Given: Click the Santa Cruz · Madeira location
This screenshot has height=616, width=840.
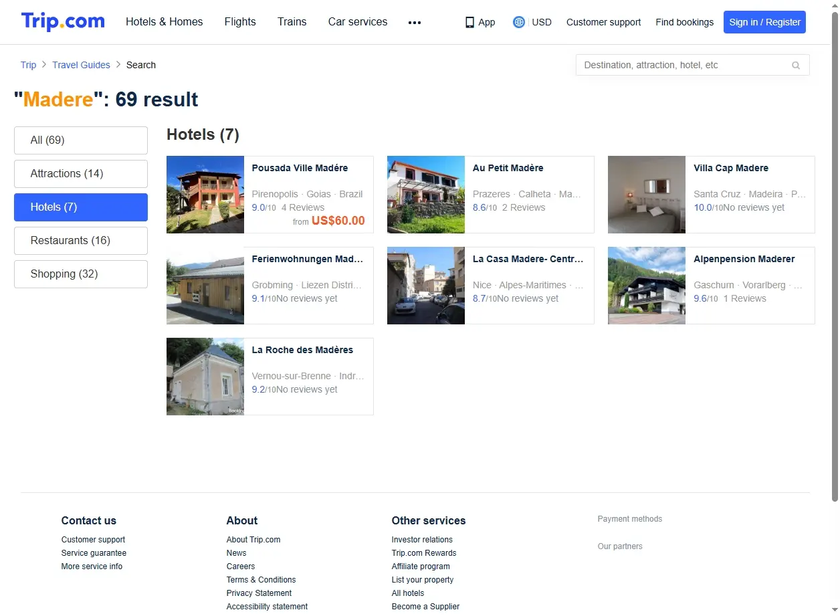Looking at the screenshot, I should click(750, 194).
